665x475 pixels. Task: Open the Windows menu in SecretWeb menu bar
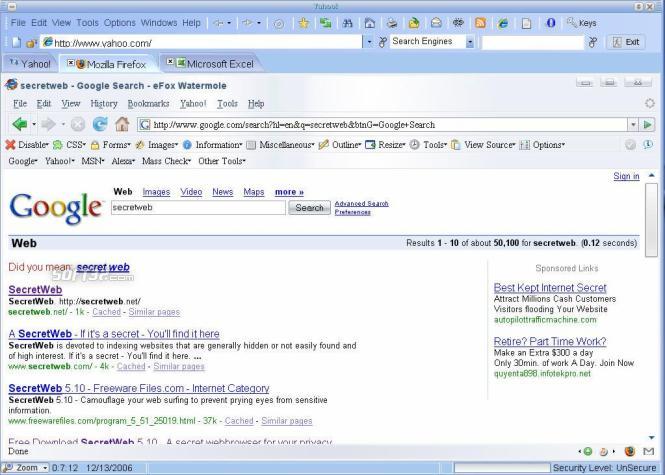pos(159,23)
